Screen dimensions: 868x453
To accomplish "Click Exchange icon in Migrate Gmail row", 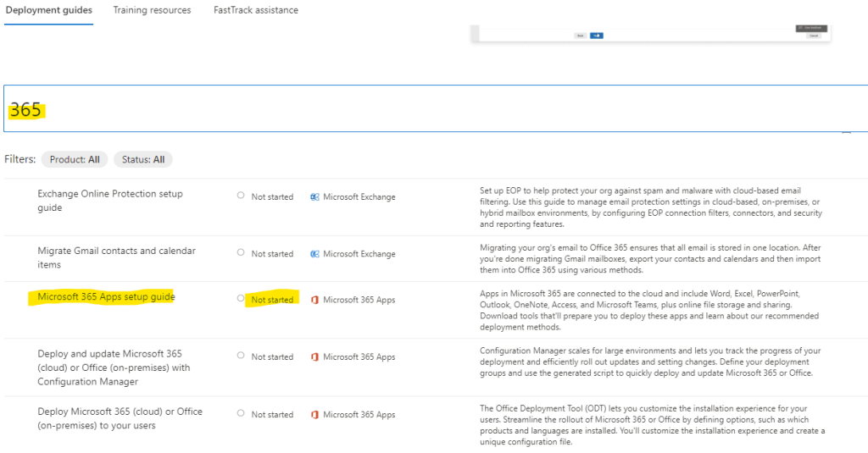I will [x=314, y=254].
